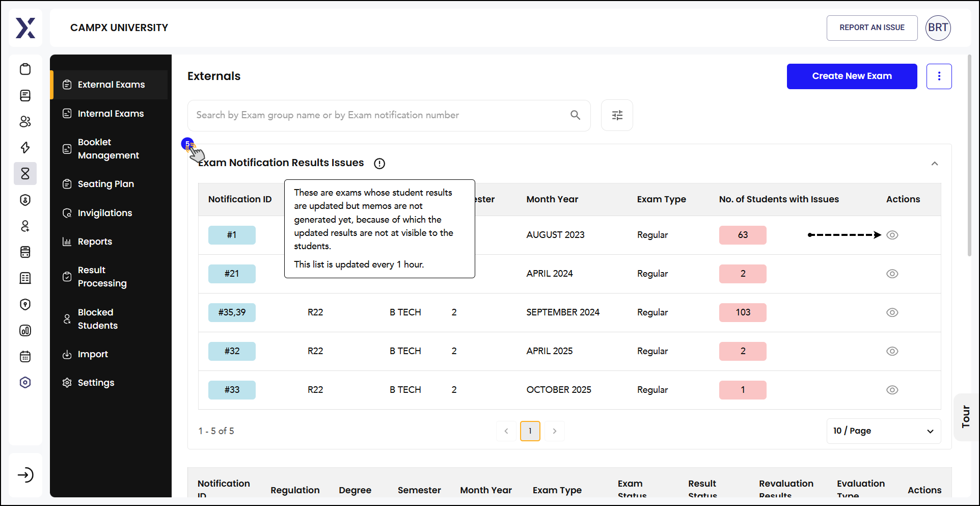View details for notification #33 eye icon

pyautogui.click(x=892, y=390)
